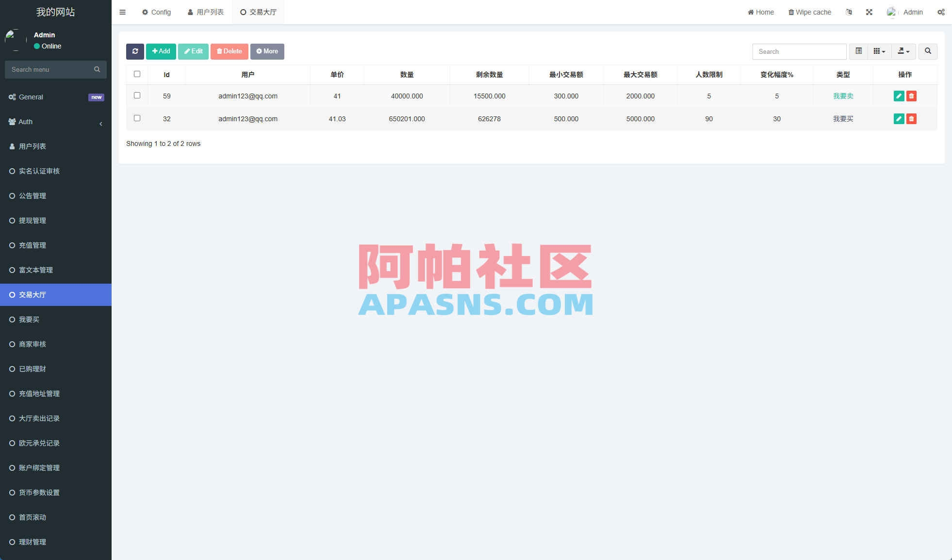Open the 用户列表 tab

pyautogui.click(x=206, y=12)
